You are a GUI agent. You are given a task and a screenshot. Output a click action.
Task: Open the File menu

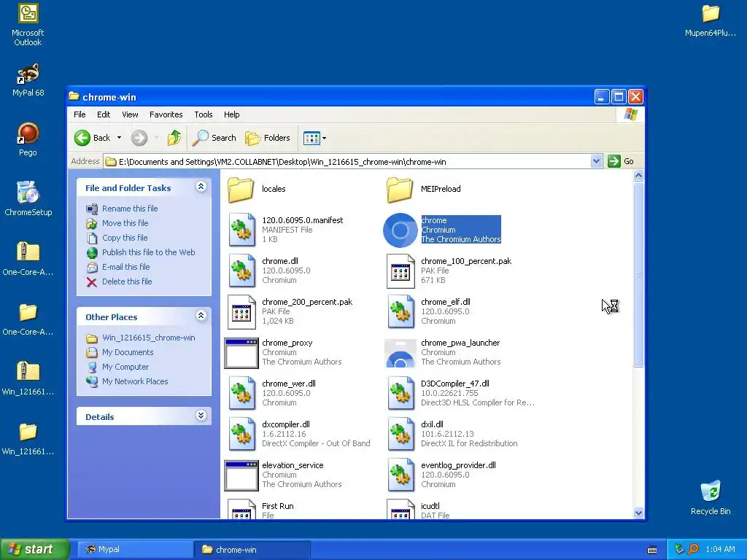[80, 114]
